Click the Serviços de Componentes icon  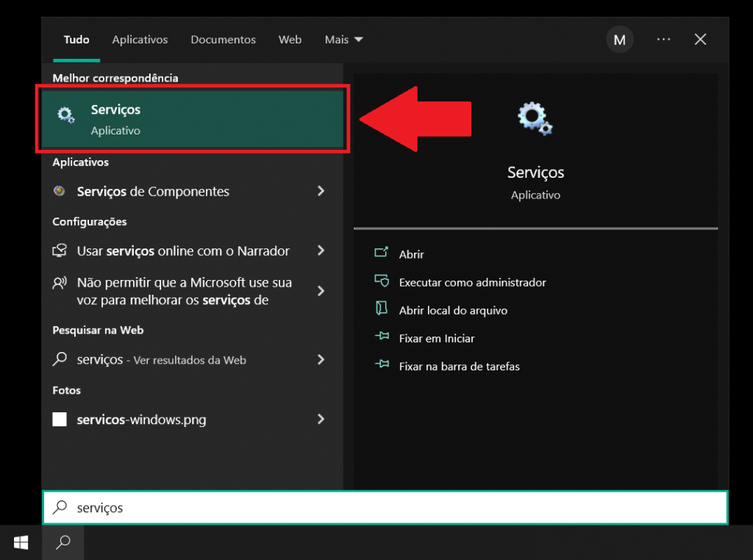point(60,191)
